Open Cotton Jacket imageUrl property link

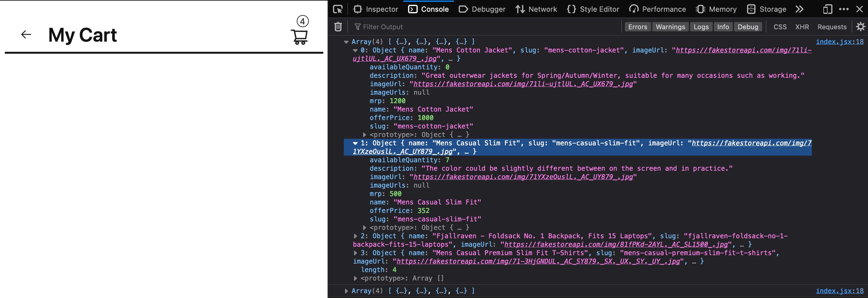pos(523,84)
